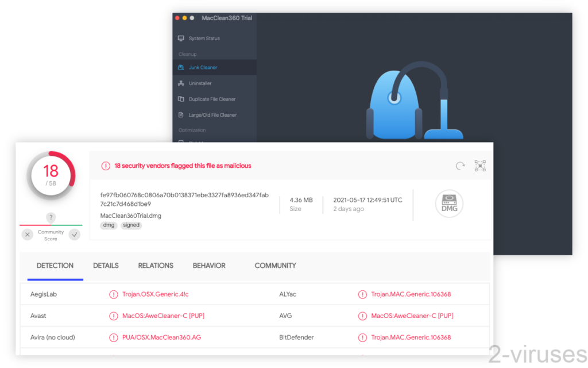588x368 pixels.
Task: Open the COMMUNITY tab
Action: [x=275, y=266]
